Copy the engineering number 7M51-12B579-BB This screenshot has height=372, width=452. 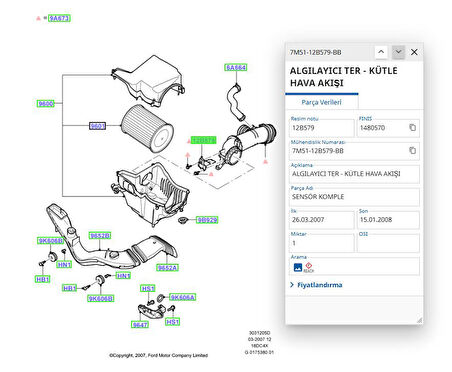pos(412,151)
